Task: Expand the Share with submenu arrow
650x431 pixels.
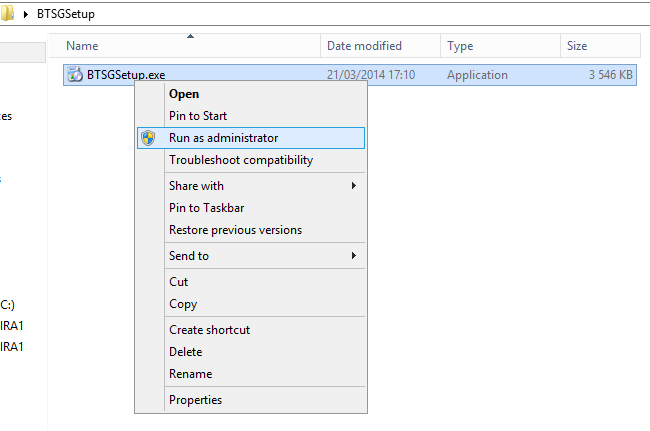Action: (354, 186)
